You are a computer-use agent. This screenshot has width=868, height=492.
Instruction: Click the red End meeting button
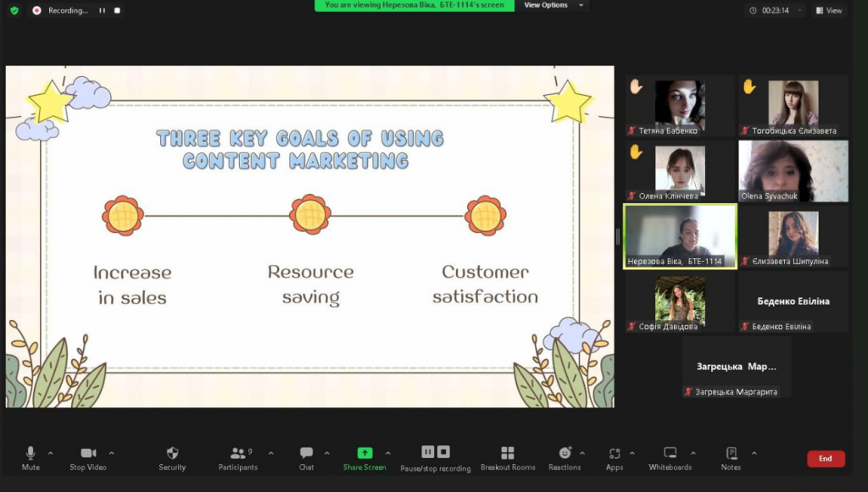[x=825, y=458]
